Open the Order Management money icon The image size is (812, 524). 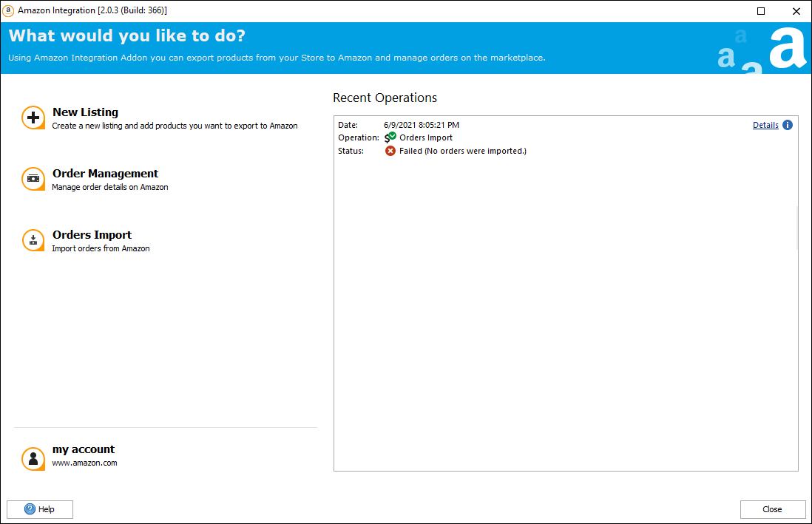click(33, 179)
